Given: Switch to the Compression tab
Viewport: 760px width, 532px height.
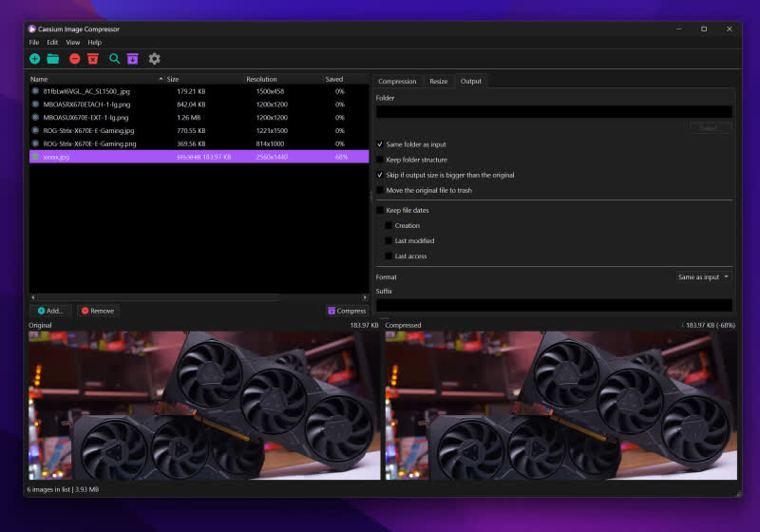Looking at the screenshot, I should [397, 82].
